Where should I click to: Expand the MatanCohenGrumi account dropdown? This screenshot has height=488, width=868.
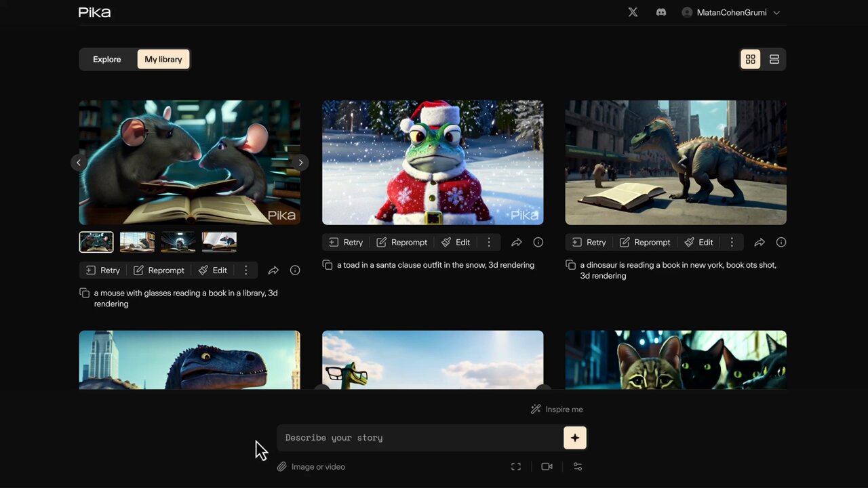pos(731,12)
